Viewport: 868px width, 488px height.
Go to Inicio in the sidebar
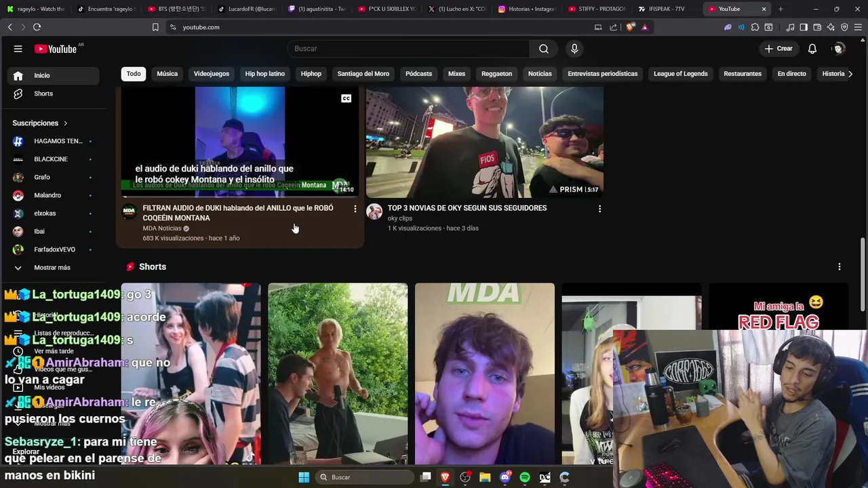53,75
